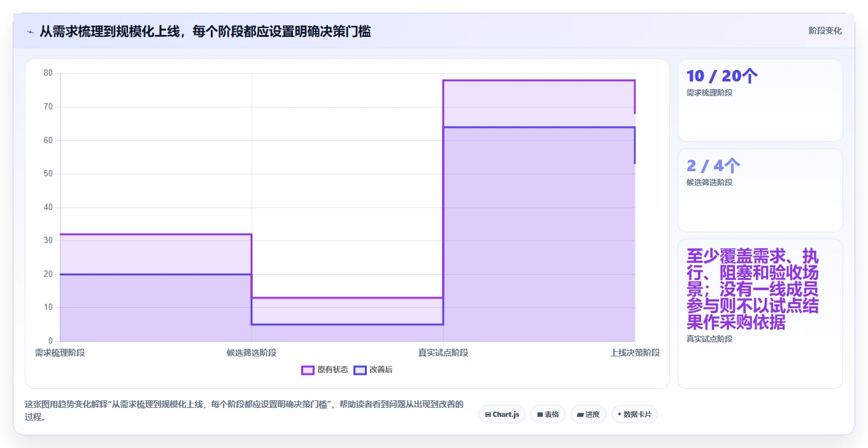Click the icon in the 表格 chip
The width and height of the screenshot is (868, 448).
click(x=540, y=414)
